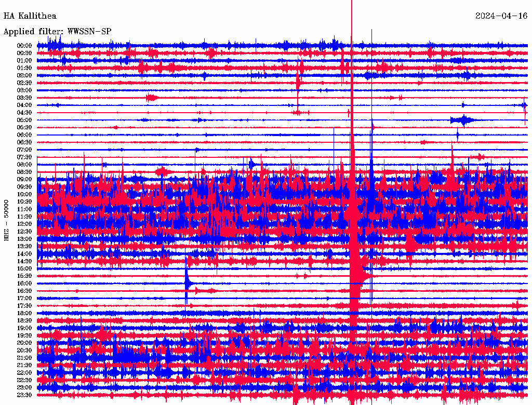Select the 10:00 time label
The width and height of the screenshot is (532, 405).
pos(24,194)
